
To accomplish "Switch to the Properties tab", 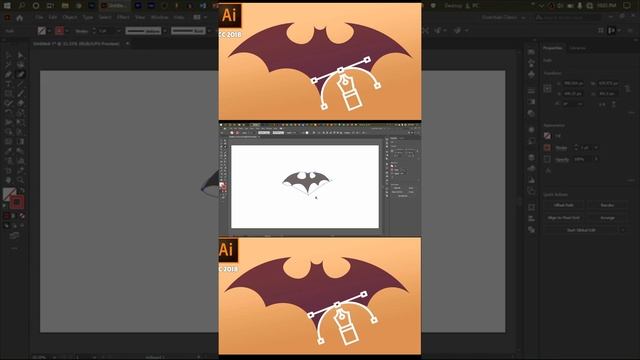I will click(552, 48).
